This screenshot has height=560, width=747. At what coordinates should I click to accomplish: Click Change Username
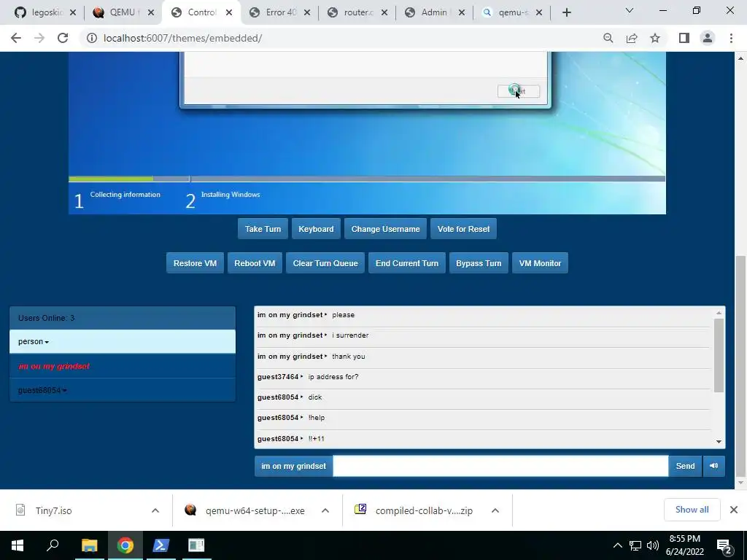click(385, 229)
